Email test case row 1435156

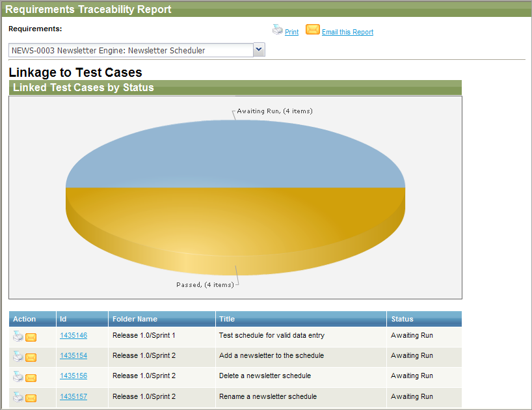[31, 377]
